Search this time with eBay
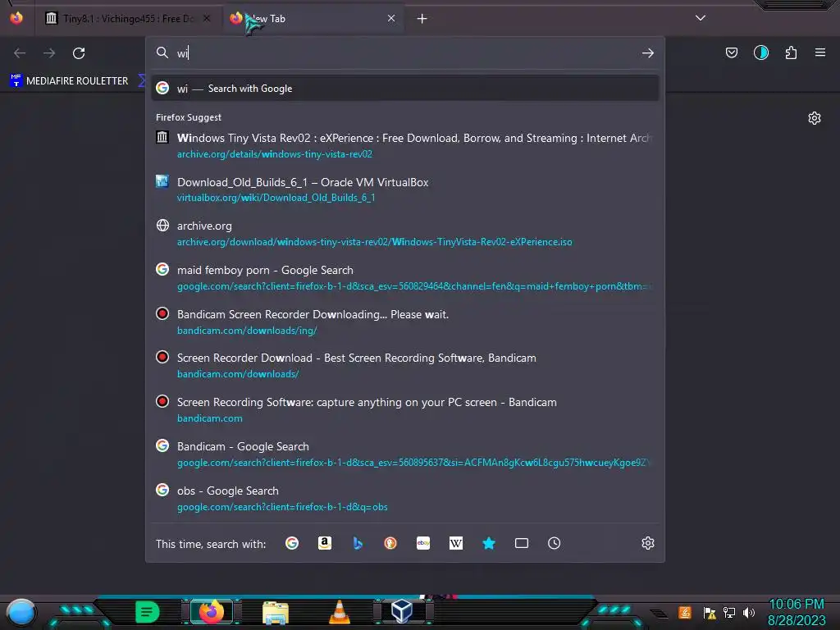 [423, 543]
